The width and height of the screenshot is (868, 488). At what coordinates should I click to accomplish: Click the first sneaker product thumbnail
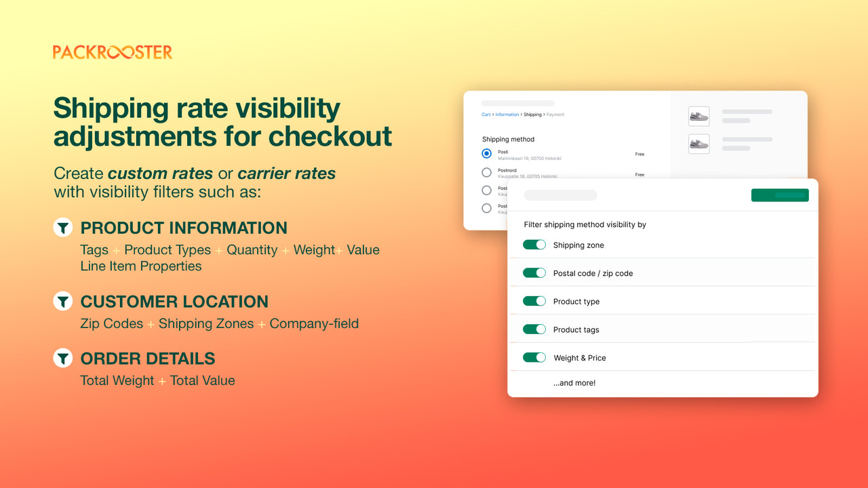698,116
